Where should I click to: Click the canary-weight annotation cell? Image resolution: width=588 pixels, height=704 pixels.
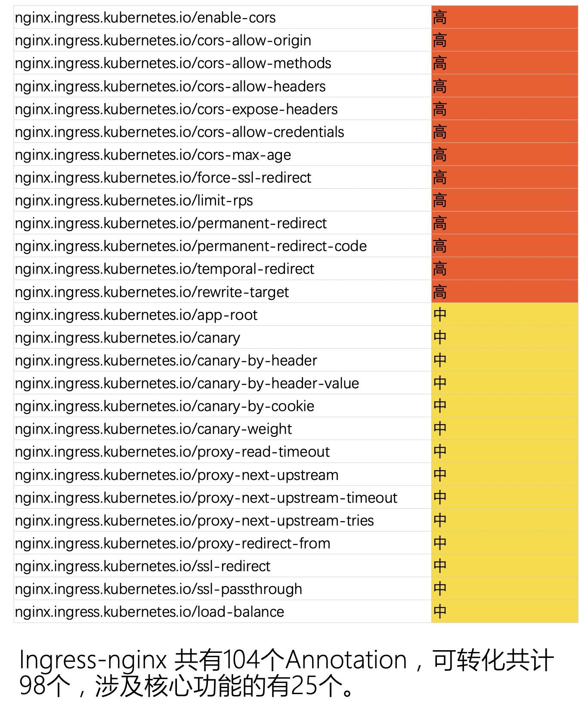point(223,428)
